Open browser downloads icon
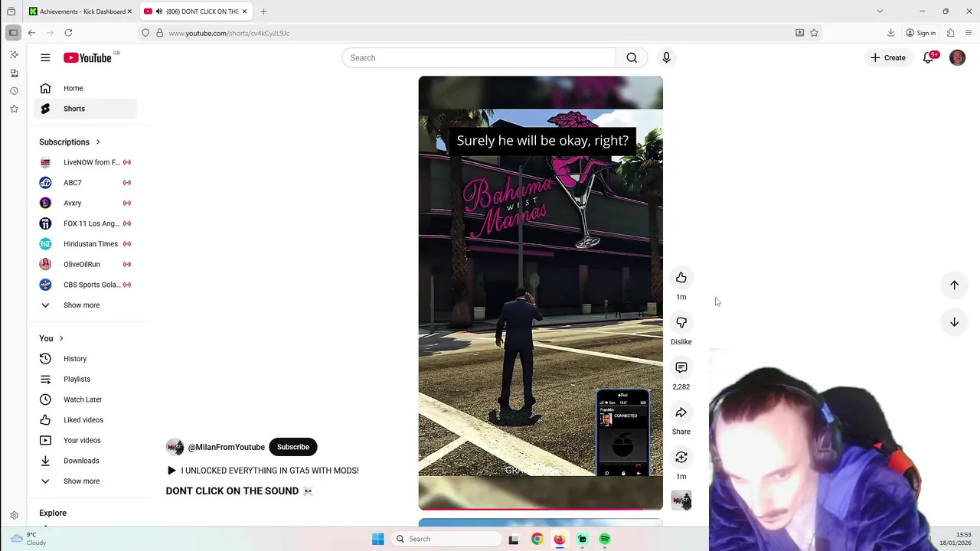This screenshot has height=551, width=980. pos(890,33)
